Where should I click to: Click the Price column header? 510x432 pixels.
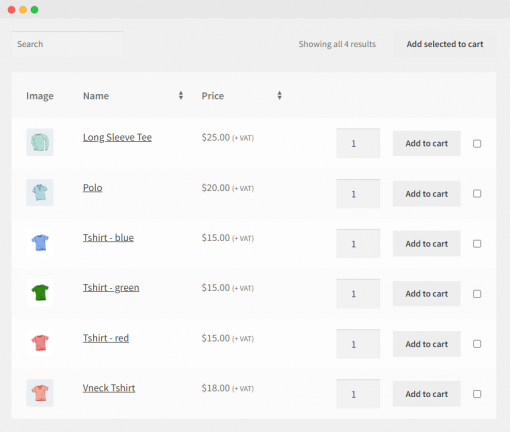[x=213, y=96]
